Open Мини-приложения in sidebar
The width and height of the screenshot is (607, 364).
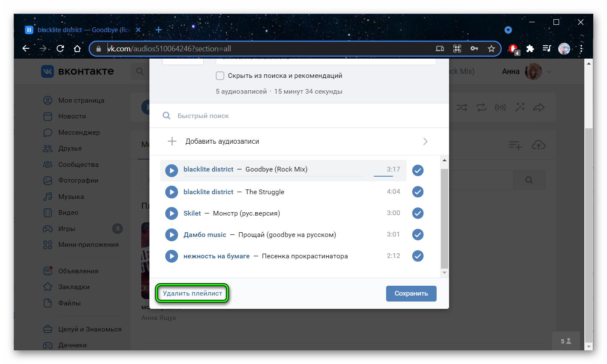(81, 245)
